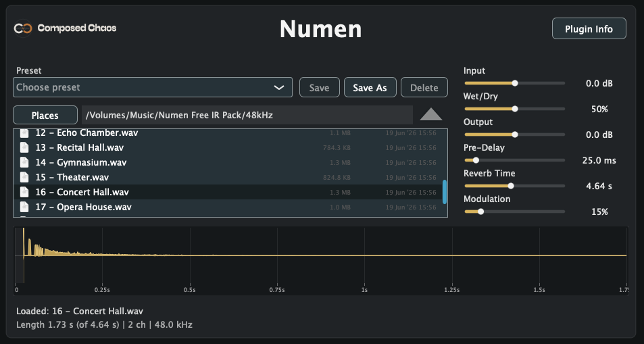Click the 1.0 MB size of Opera House
This screenshot has height=344, width=644.
340,207
